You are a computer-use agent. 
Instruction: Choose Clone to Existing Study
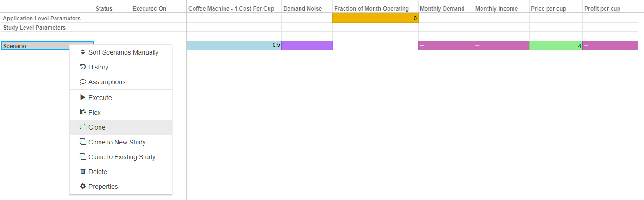pyautogui.click(x=121, y=157)
